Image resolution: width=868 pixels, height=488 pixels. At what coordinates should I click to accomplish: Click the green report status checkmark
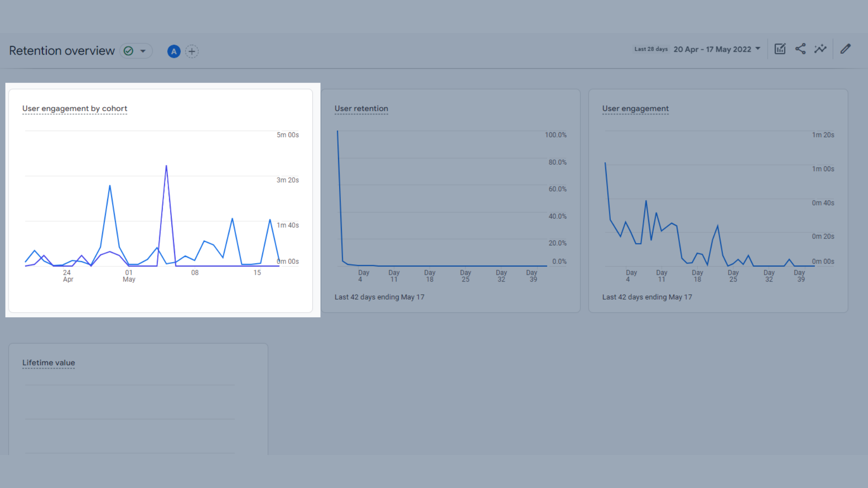129,51
